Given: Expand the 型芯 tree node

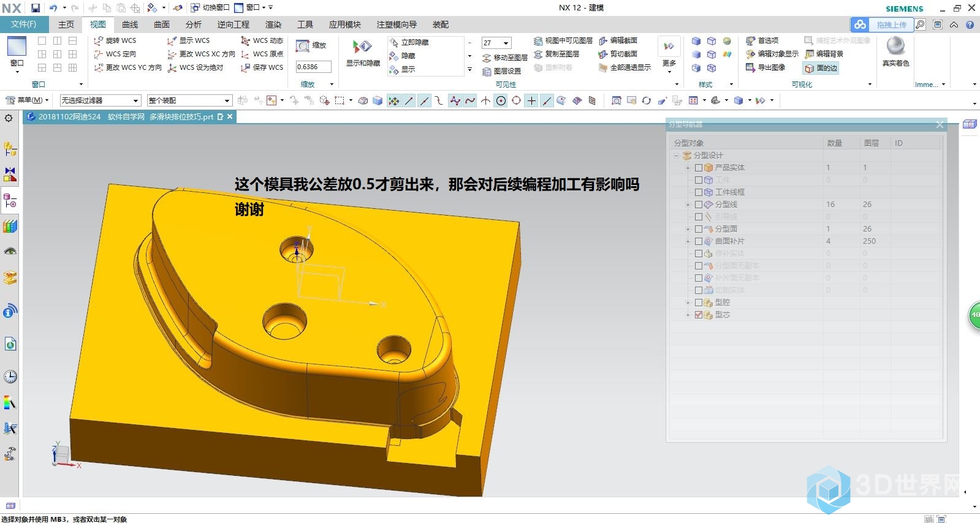Looking at the screenshot, I should pyautogui.click(x=688, y=315).
